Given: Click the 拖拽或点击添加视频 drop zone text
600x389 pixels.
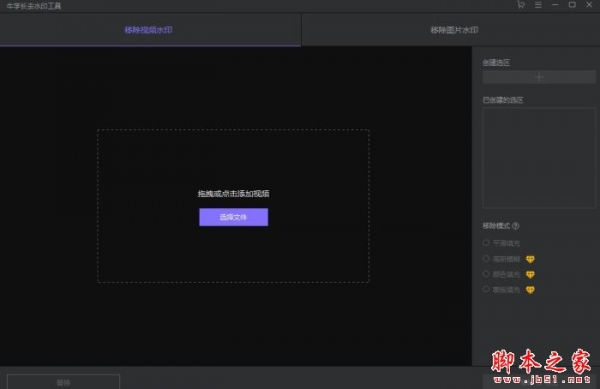Looking at the screenshot, I should (x=233, y=194).
